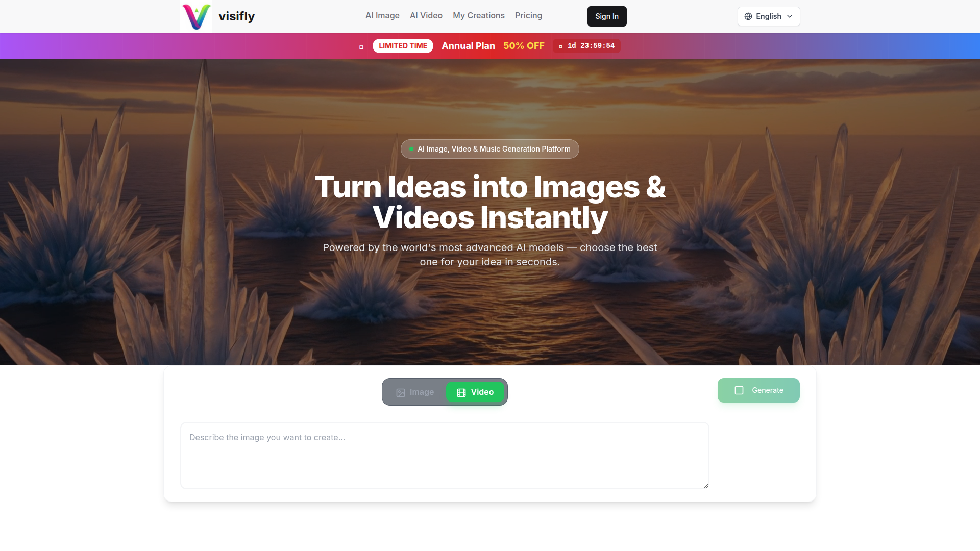Click the globe language icon

[748, 16]
